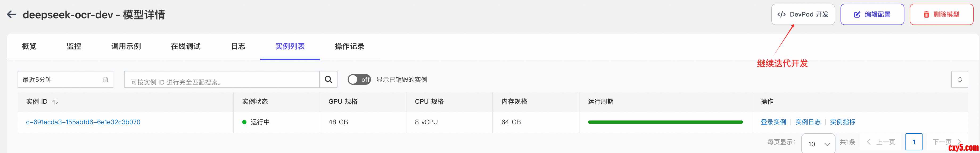Click the 实例指标 link
Image resolution: width=980 pixels, height=153 pixels.
[842, 122]
